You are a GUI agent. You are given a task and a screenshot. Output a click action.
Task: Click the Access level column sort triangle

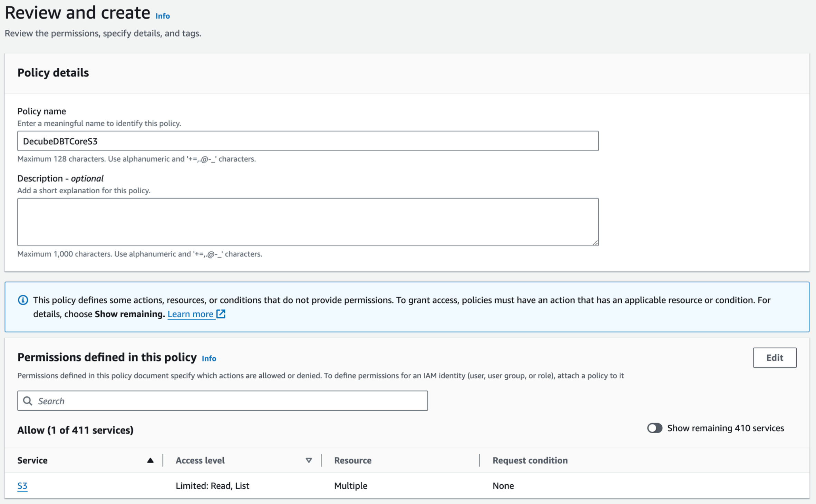(309, 460)
